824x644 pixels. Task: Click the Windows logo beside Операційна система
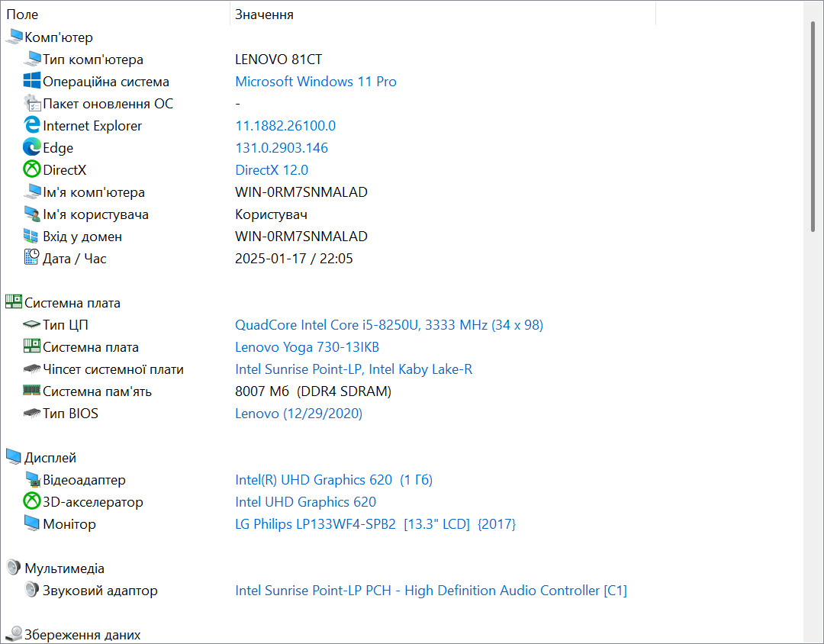[32, 81]
